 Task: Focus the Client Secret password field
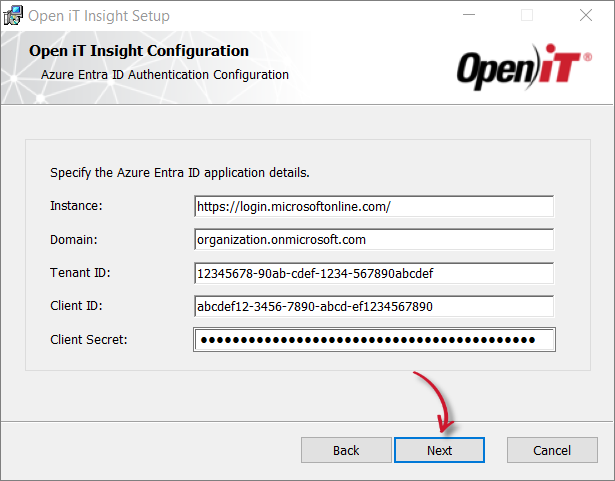pos(375,340)
